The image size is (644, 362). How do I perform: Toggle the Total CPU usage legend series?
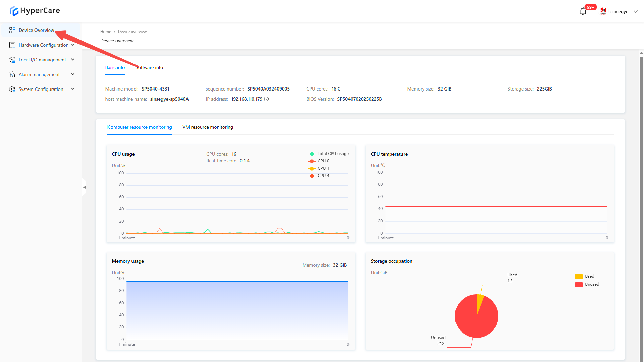click(x=312, y=154)
